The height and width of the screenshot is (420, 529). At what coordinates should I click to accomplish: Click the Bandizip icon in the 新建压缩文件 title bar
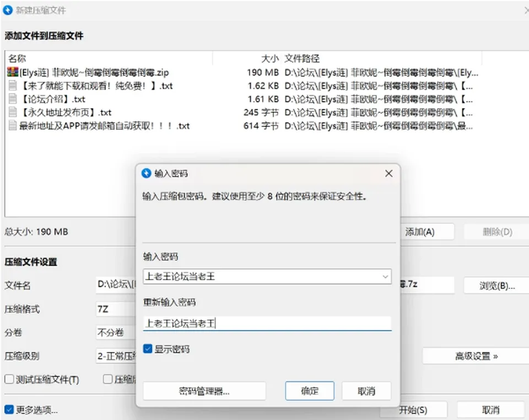coord(8,10)
